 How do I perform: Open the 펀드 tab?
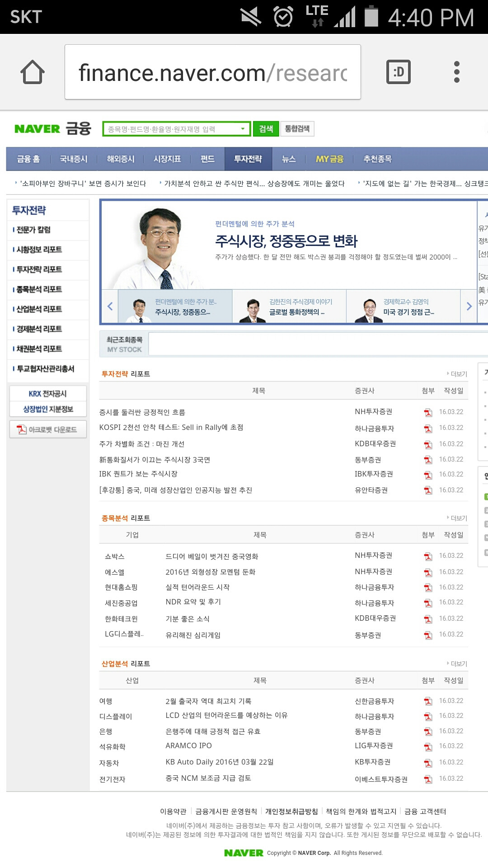click(x=207, y=159)
